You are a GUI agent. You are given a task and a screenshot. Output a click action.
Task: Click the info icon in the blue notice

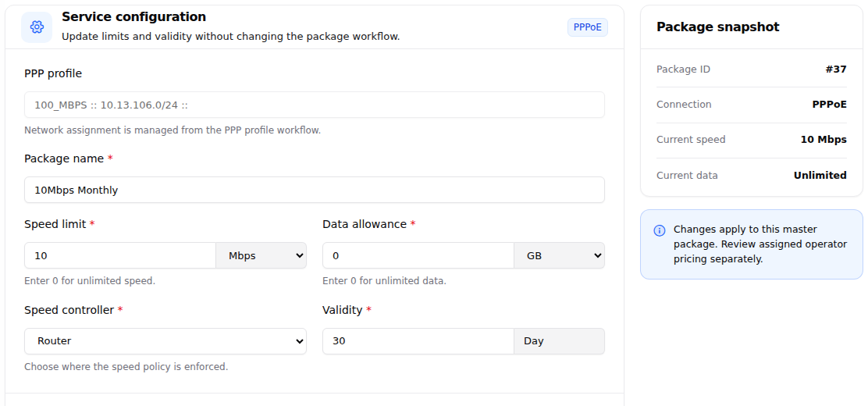660,230
